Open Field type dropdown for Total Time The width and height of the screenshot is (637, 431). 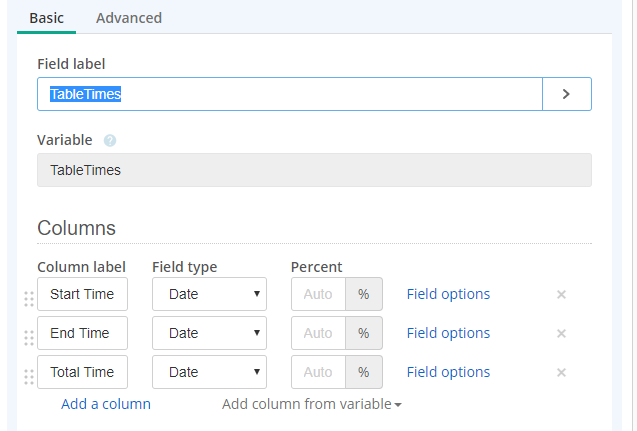tap(209, 372)
